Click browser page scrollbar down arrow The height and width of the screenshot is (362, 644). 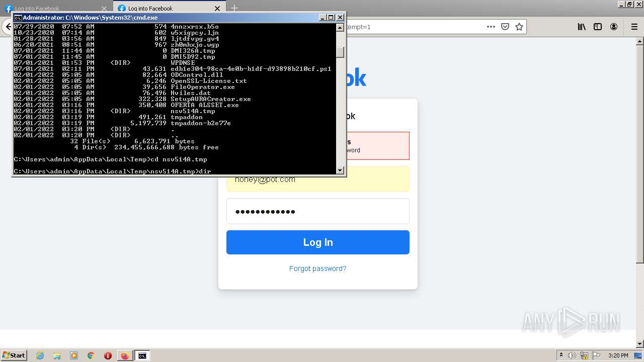[640, 344]
